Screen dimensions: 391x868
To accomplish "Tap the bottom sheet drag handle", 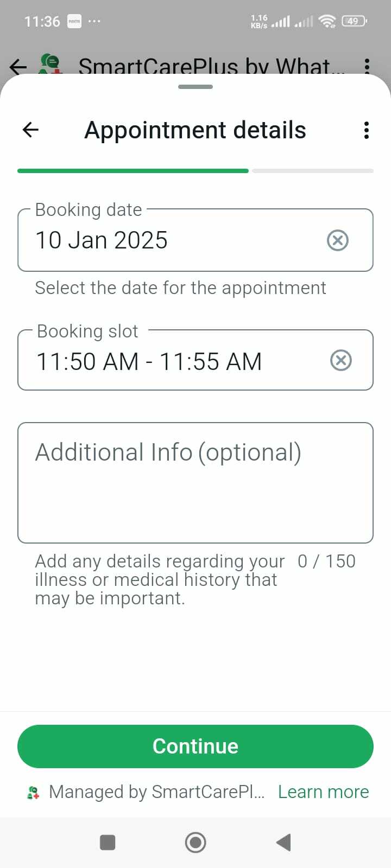I will pyautogui.click(x=195, y=87).
